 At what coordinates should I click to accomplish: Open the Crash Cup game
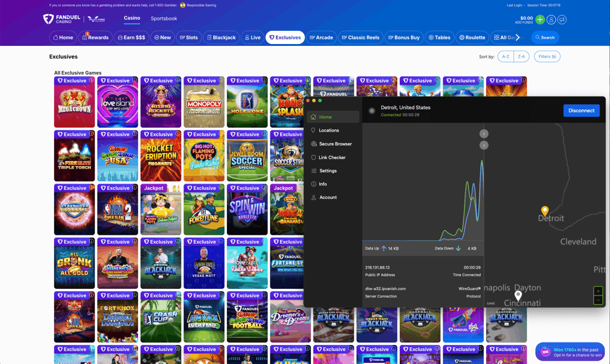point(161,316)
